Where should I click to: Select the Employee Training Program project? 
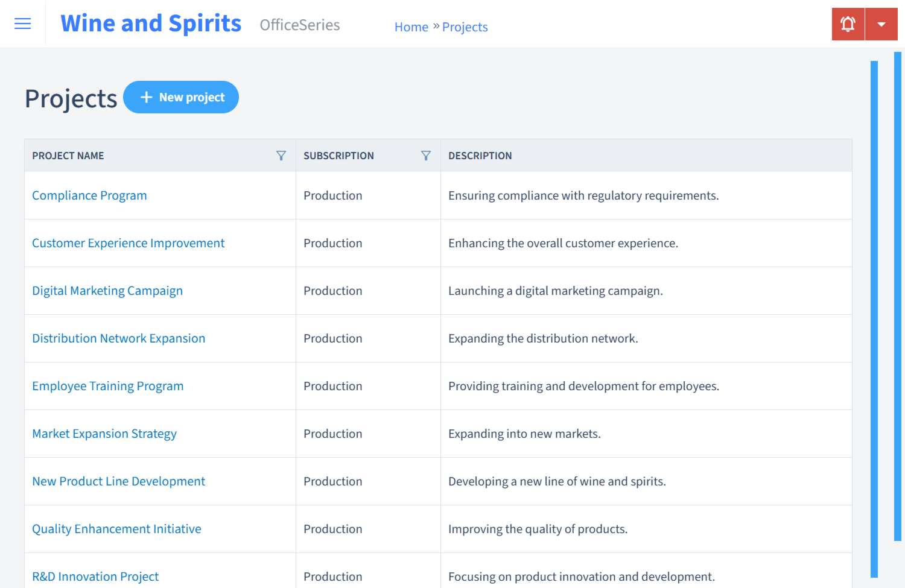tap(108, 385)
